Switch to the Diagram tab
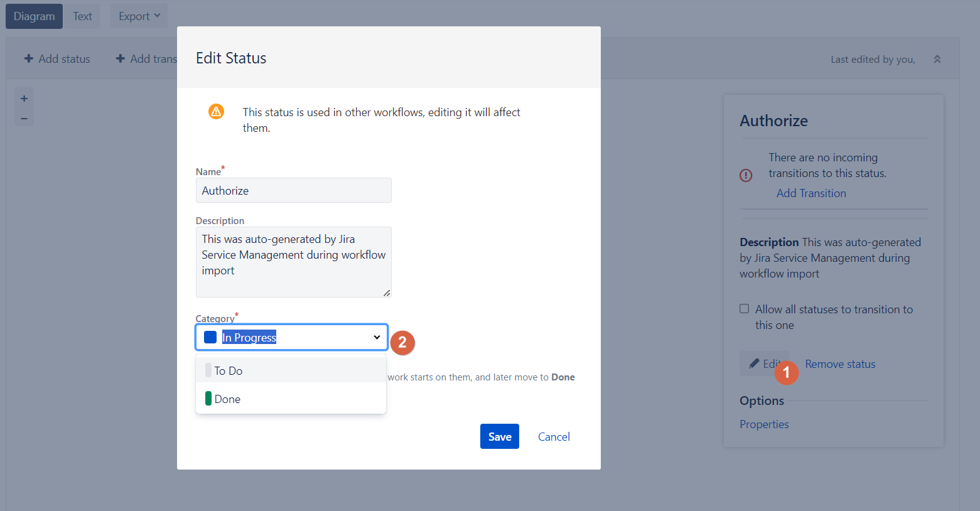This screenshot has height=511, width=980. (34, 16)
